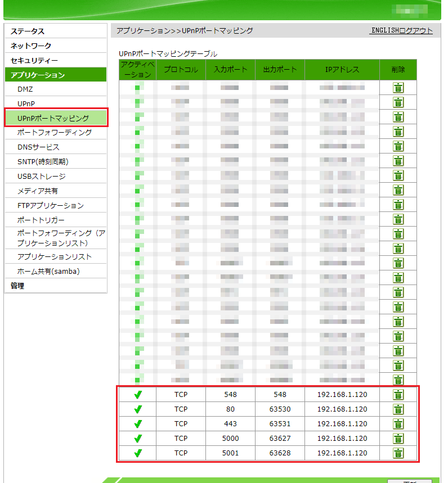Click the 入力ポート column header
The width and height of the screenshot is (448, 483).
pyautogui.click(x=231, y=70)
